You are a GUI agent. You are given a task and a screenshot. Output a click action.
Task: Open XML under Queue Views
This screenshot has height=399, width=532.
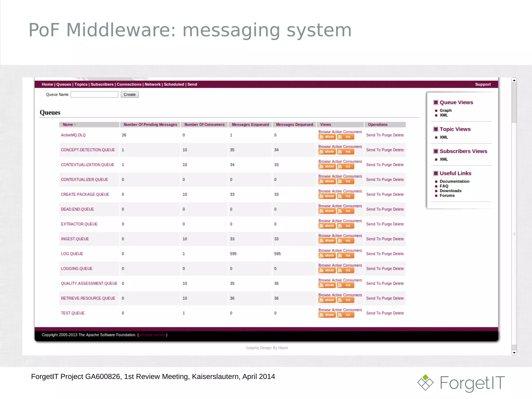pyautogui.click(x=444, y=115)
